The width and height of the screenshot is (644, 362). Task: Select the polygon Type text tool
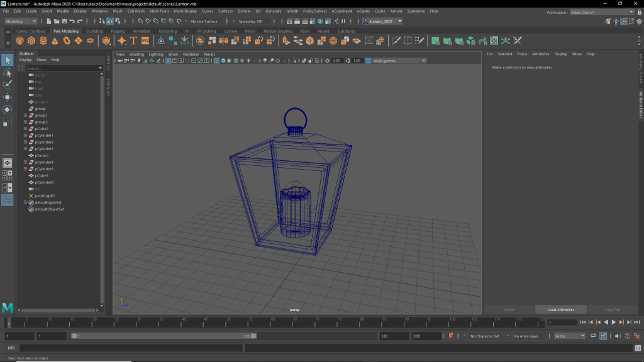pos(133,41)
